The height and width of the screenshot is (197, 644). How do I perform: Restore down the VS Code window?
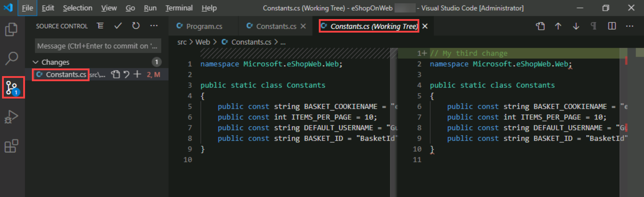605,8
